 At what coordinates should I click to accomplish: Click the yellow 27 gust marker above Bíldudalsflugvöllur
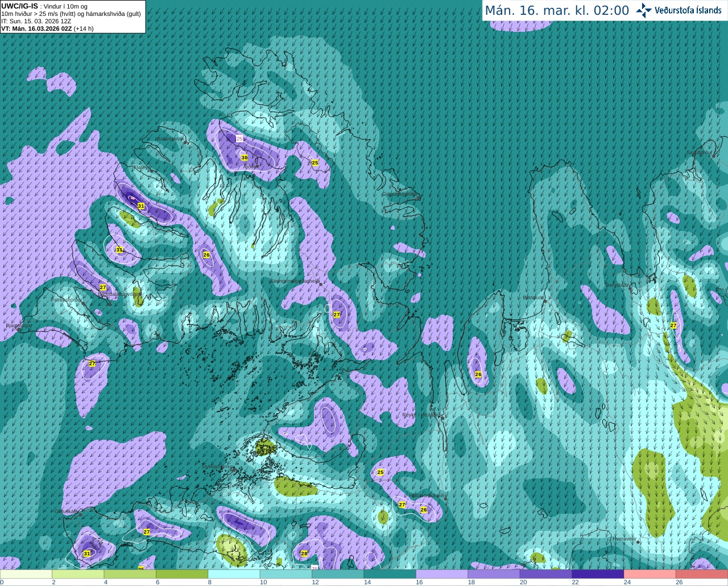(103, 287)
